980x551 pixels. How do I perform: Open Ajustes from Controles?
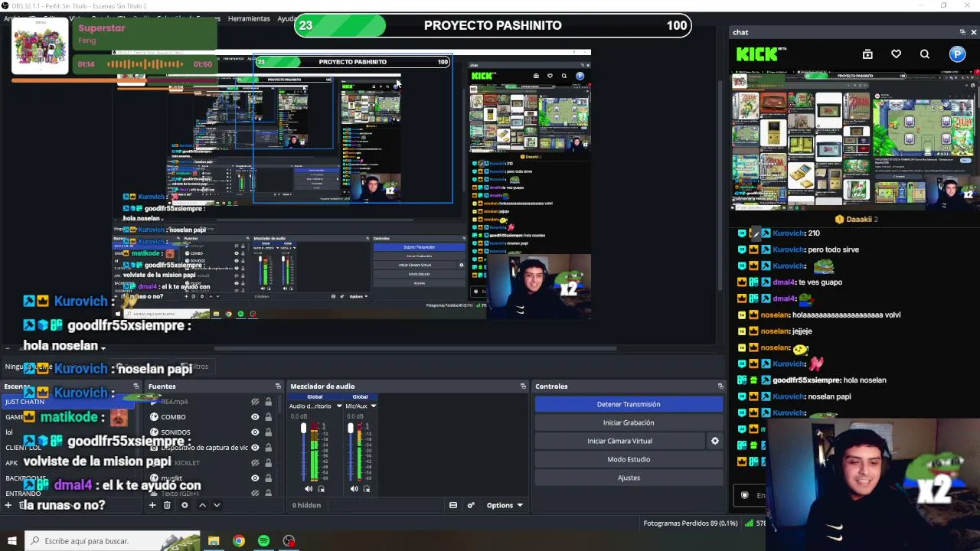pos(629,478)
